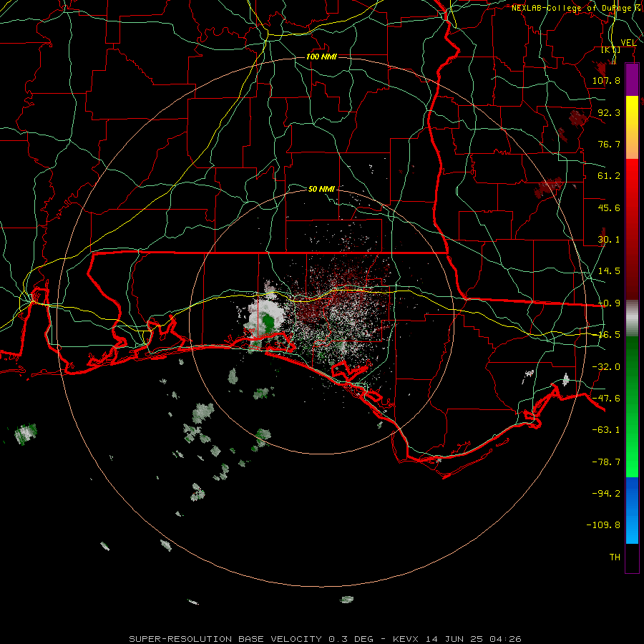Select the -109.8 scale value
This screenshot has height=644, width=644.
(x=604, y=525)
